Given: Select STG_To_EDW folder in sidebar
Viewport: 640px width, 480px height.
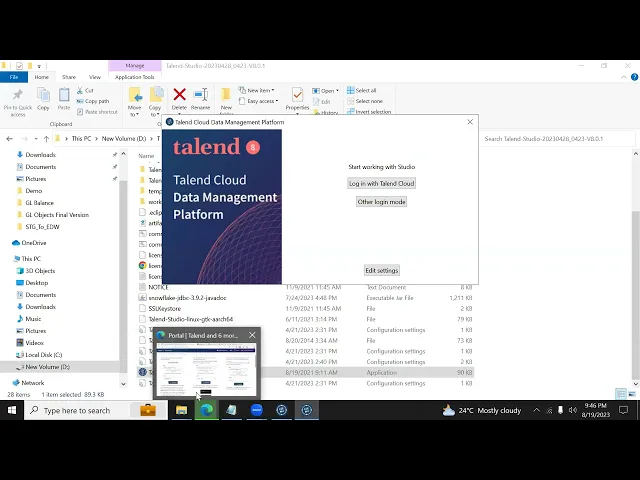Looking at the screenshot, I should pyautogui.click(x=42, y=227).
